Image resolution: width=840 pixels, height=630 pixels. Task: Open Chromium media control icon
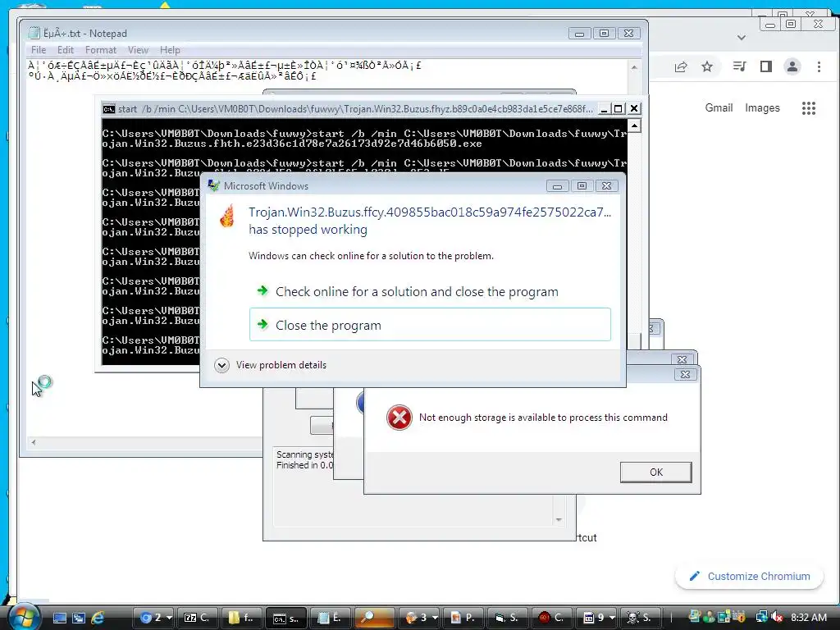740,67
